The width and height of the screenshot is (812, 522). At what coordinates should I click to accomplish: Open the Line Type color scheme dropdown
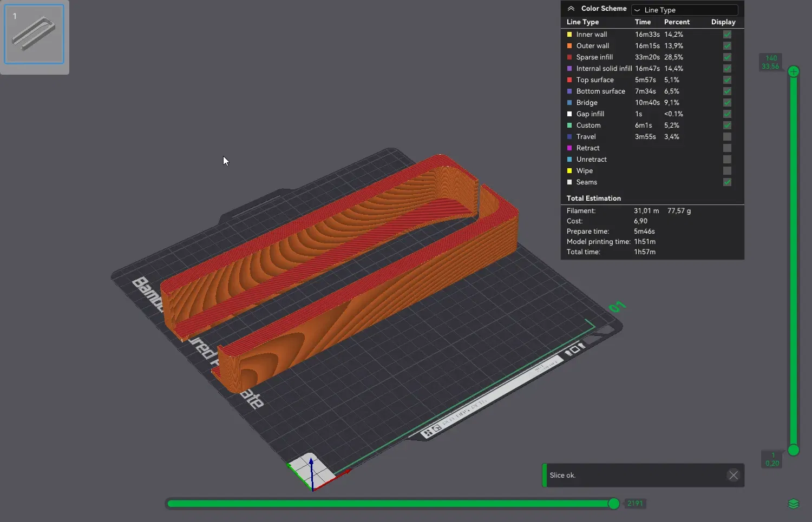point(684,10)
